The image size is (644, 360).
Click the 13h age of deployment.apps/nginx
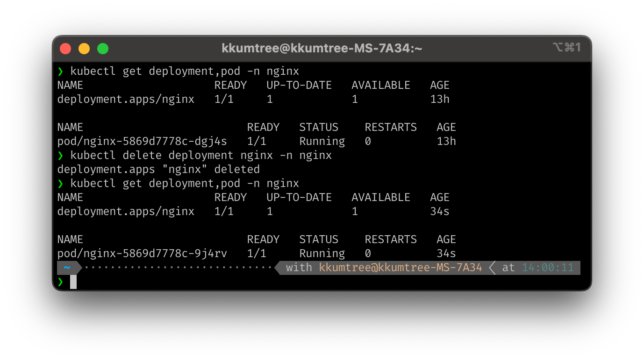pos(440,99)
